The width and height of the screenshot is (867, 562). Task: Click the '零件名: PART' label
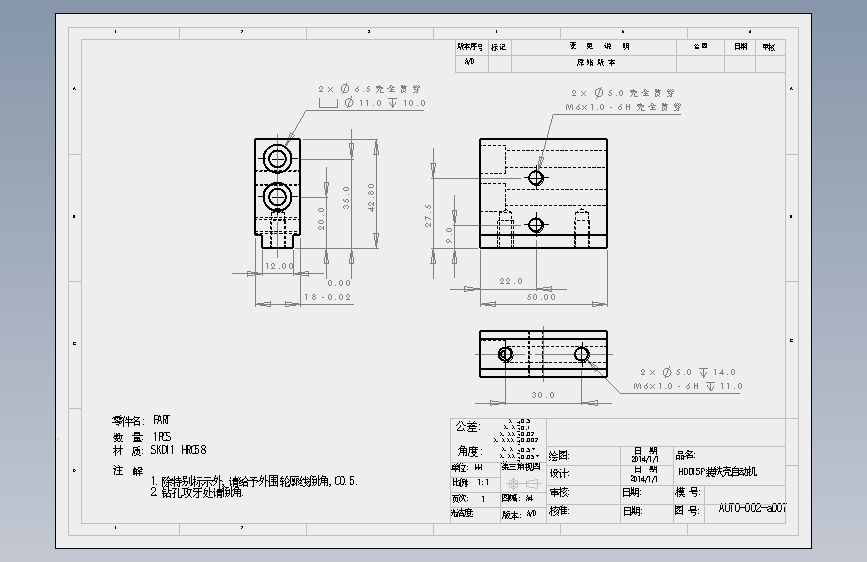(141, 420)
